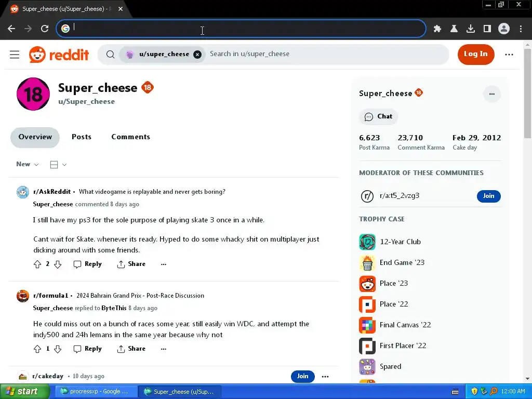Screen dimensions: 532x399
Task: Open more options on formula1 comment
Action: 164,349
